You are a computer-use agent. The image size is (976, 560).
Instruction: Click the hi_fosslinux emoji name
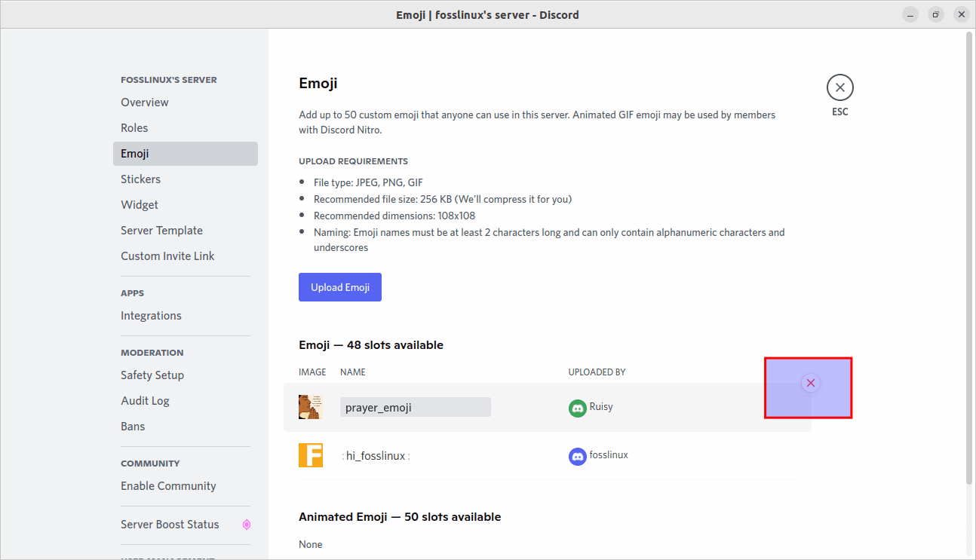[376, 456]
